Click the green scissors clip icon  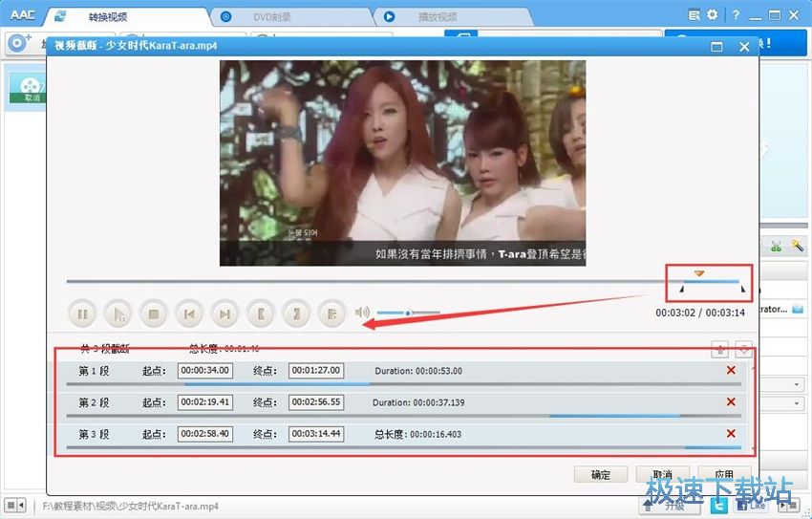click(776, 246)
